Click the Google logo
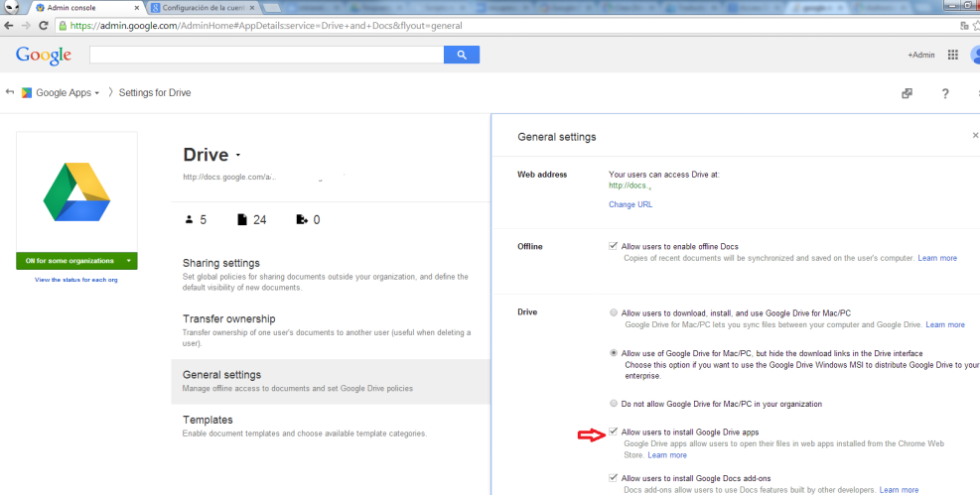The image size is (980, 495). pyautogui.click(x=43, y=55)
